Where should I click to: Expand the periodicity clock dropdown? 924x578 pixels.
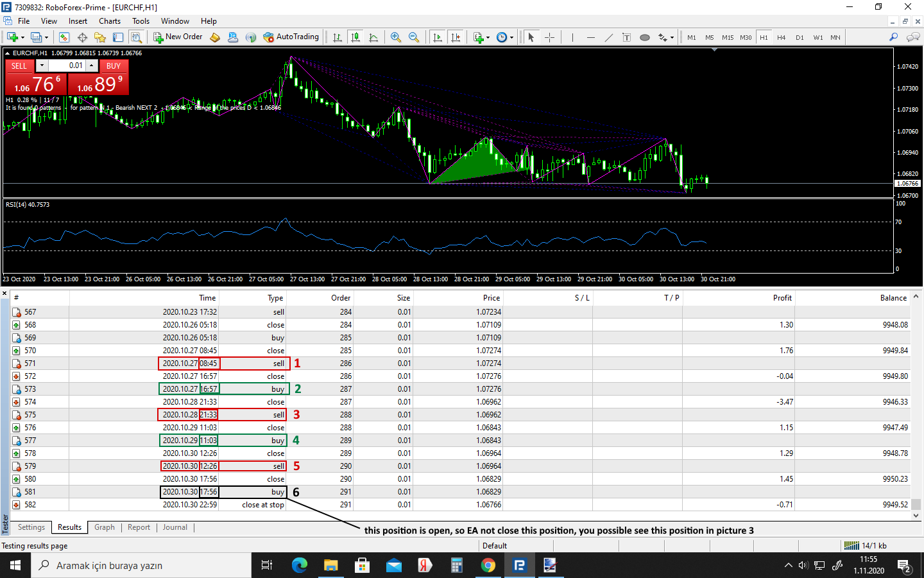511,37
